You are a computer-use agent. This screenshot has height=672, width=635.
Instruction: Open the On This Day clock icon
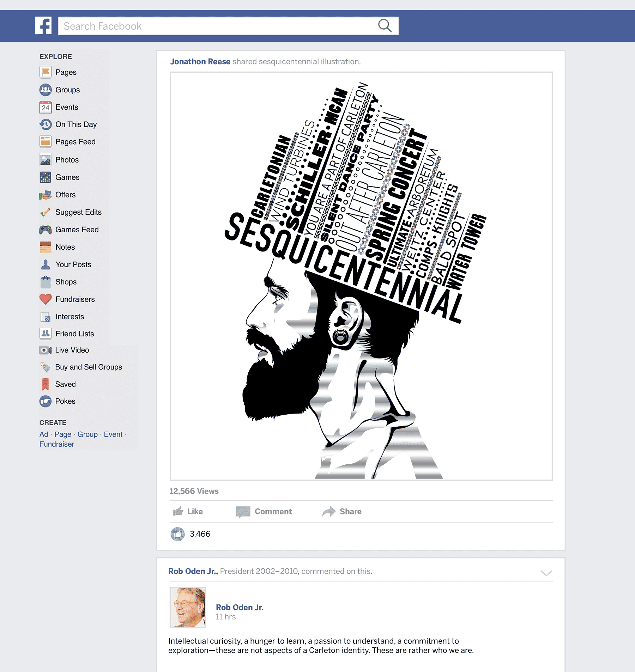tap(46, 124)
